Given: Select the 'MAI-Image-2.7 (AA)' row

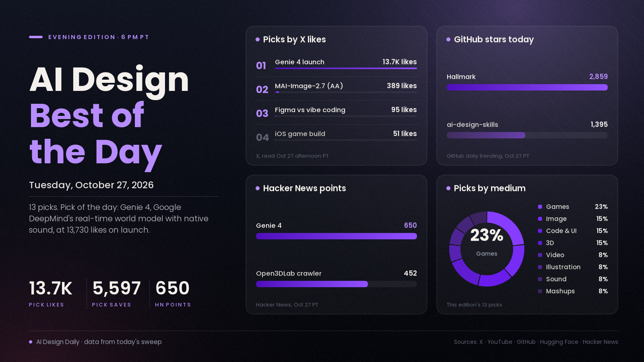Looking at the screenshot, I should (336, 88).
